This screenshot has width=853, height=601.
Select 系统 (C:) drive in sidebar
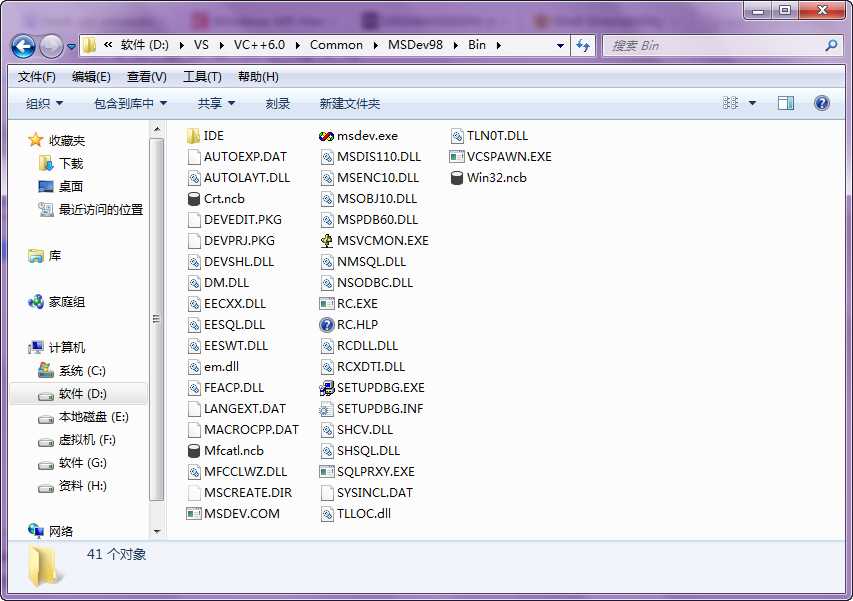pyautogui.click(x=72, y=371)
